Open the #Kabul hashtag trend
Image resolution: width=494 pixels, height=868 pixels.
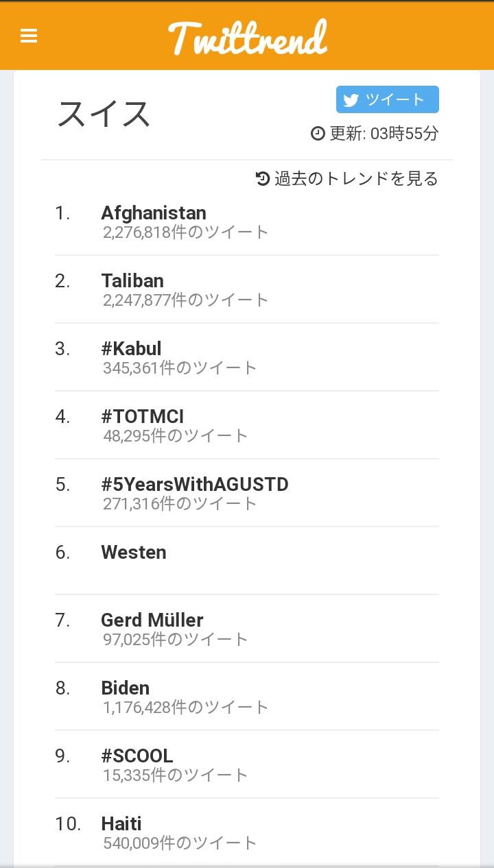tap(131, 349)
